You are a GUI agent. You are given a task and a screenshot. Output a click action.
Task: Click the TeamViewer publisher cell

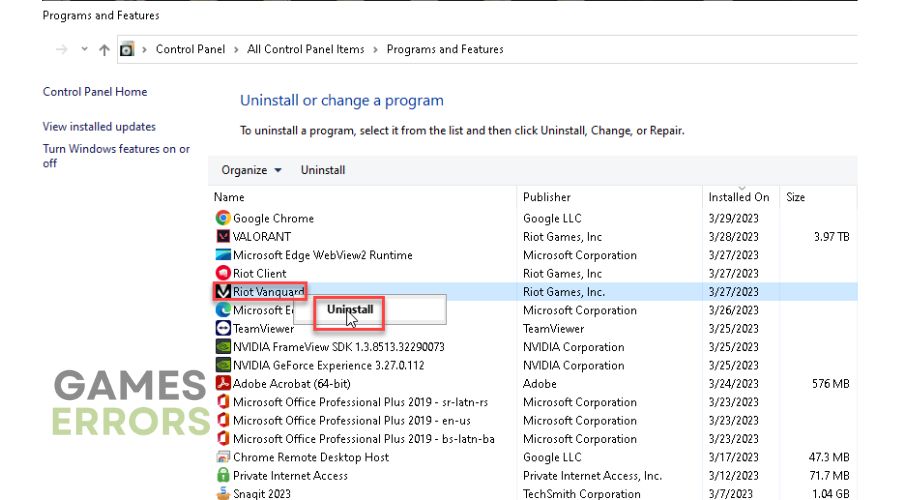tap(553, 328)
